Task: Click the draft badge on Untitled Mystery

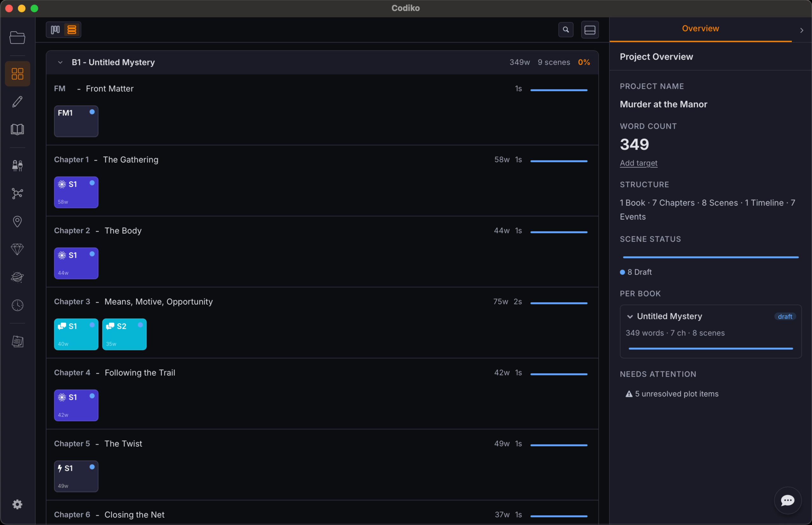Action: coord(785,317)
